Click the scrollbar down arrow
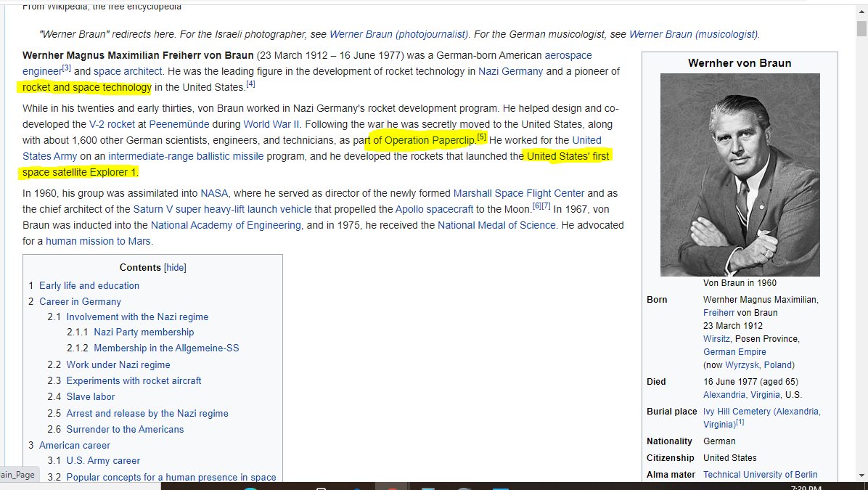The width and height of the screenshot is (868, 490). coord(861,475)
